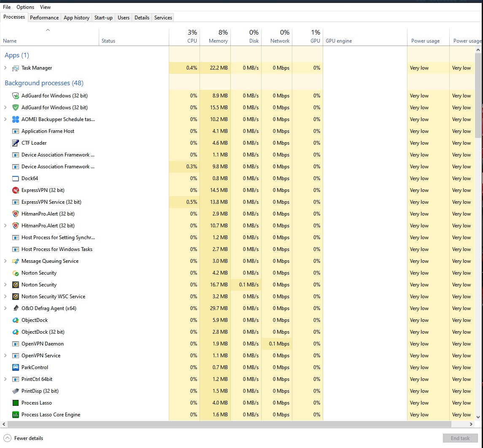Viewport: 483px width, 448px height.
Task: Sort by the Name column header
Action: click(49, 37)
